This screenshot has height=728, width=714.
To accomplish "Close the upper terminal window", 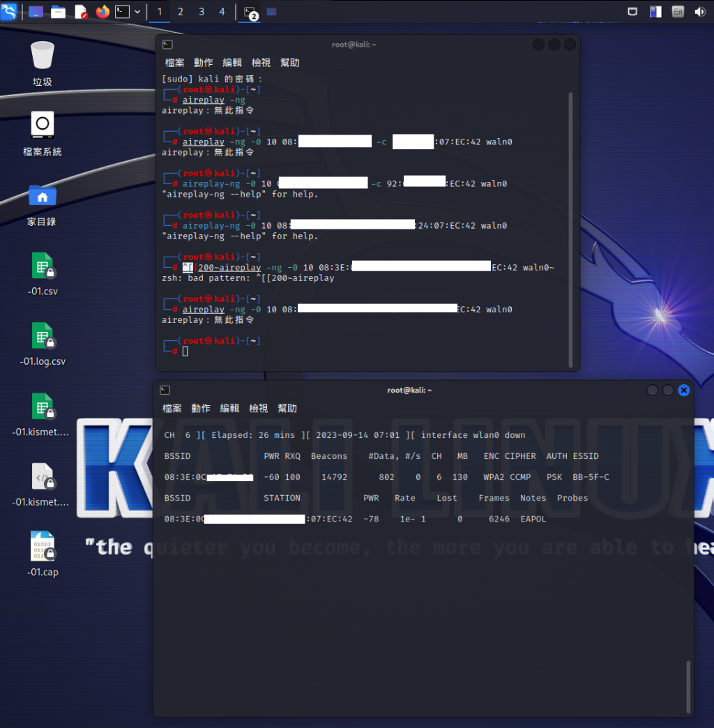I will (x=570, y=45).
